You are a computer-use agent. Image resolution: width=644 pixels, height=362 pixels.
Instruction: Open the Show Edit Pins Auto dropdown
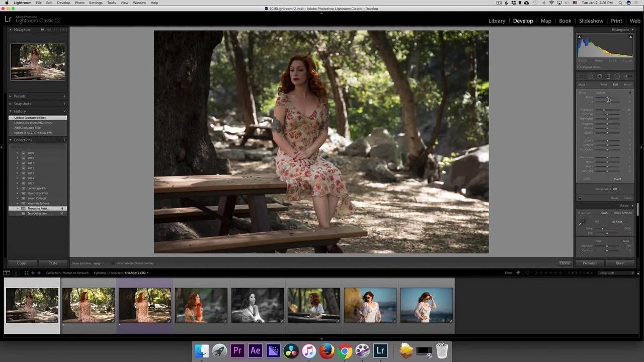97,263
